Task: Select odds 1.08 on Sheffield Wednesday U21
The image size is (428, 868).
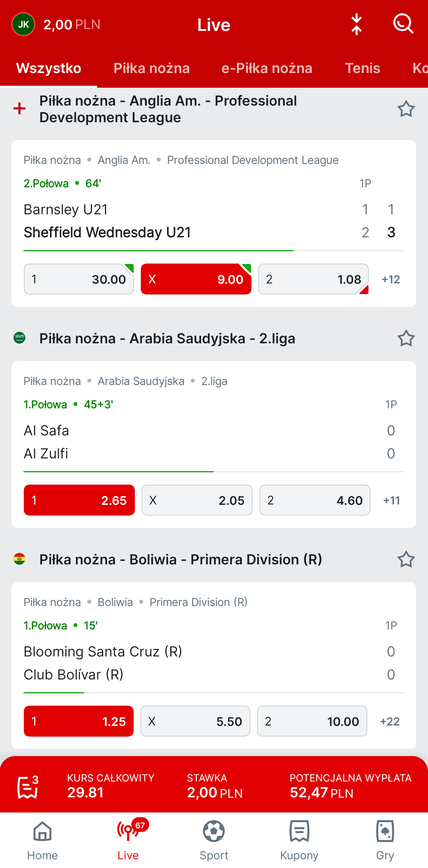Action: pos(313,279)
